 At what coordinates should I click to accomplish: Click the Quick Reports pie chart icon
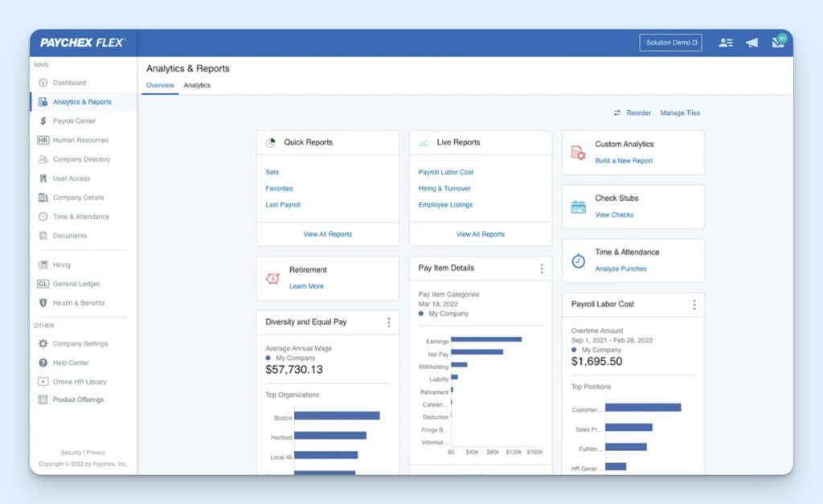(x=270, y=142)
